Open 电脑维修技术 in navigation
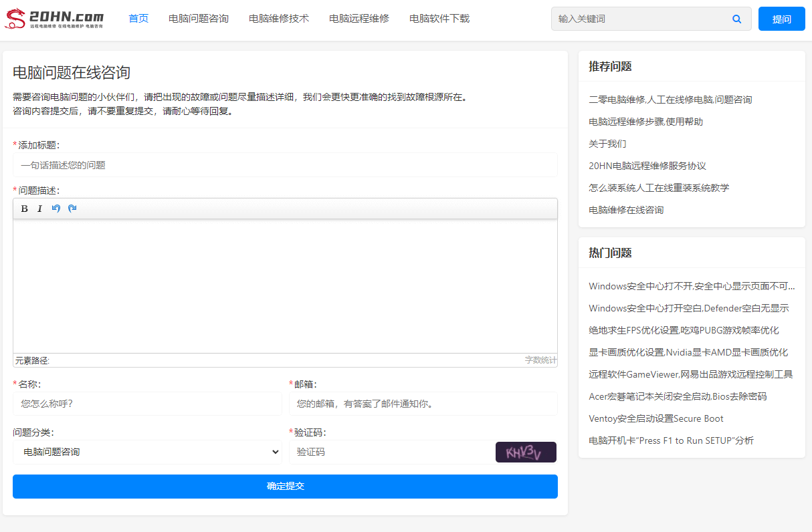 [279, 19]
